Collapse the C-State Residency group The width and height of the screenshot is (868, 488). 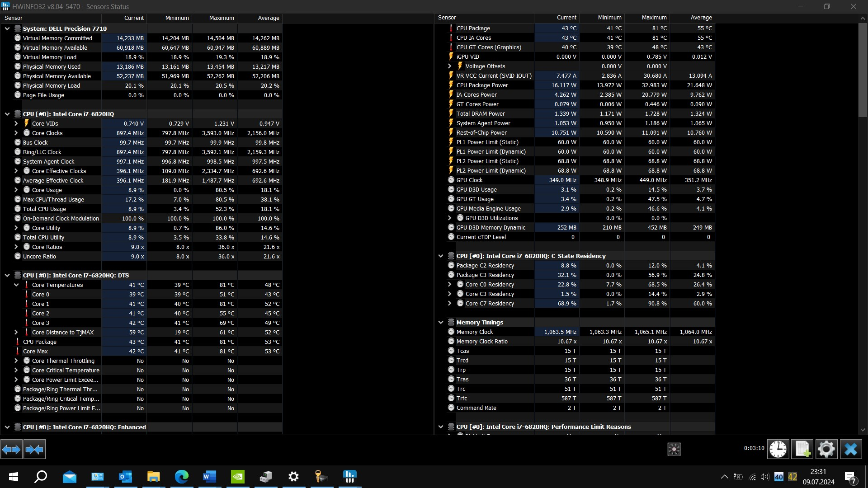441,256
